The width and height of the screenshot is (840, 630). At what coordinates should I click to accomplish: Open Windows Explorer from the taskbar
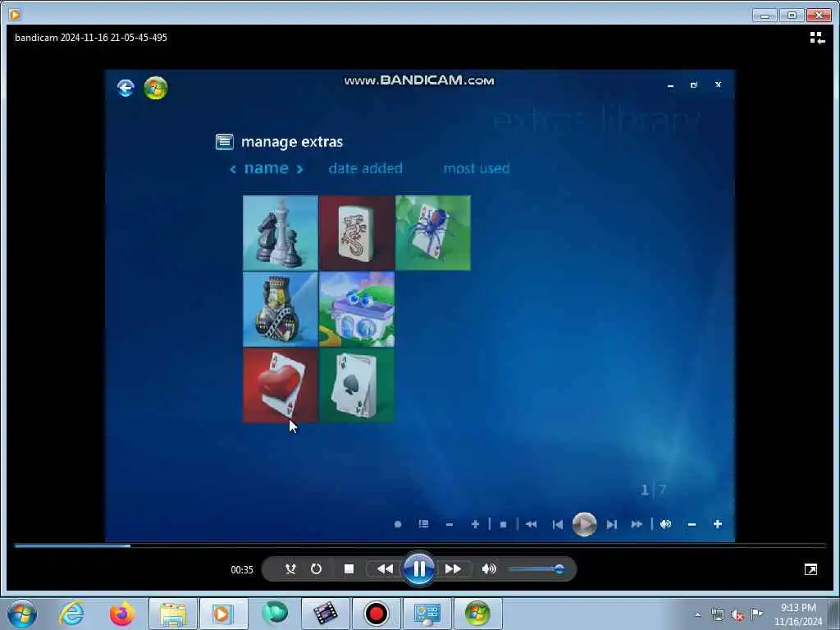pyautogui.click(x=172, y=614)
